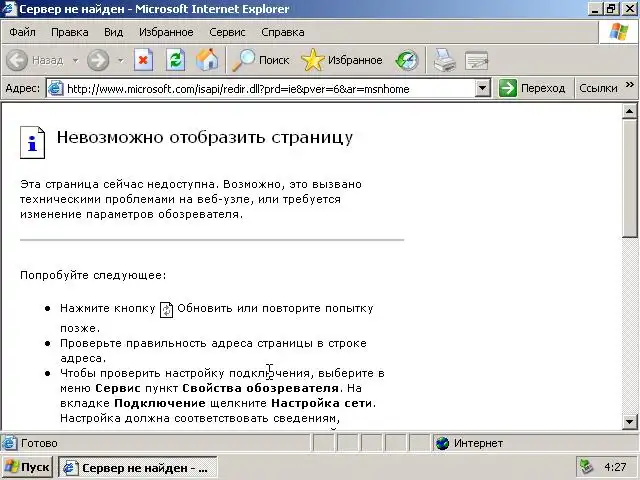
Task: Open the Search (Поиск) magnifier button
Action: 260,60
